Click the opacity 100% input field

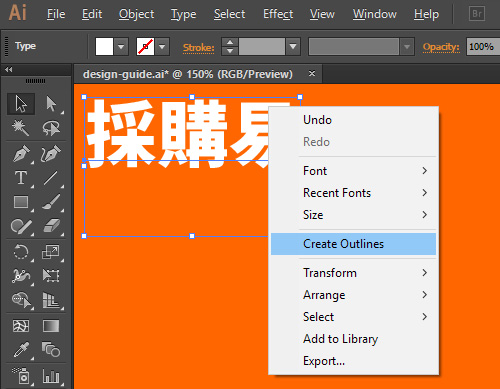tap(483, 47)
